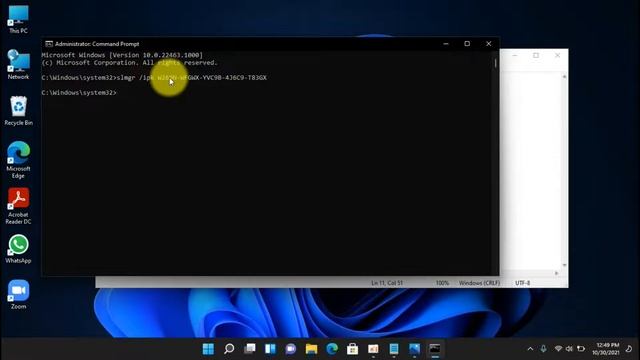Click the empty C:\Windows\system32> prompt line
This screenshot has width=640, height=360.
coord(79,93)
